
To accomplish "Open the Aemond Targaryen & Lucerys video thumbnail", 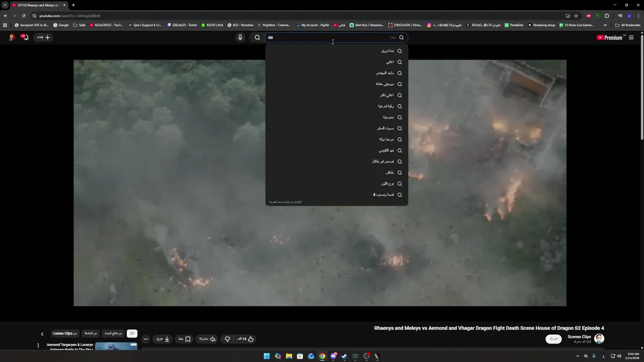I will 116,346.
